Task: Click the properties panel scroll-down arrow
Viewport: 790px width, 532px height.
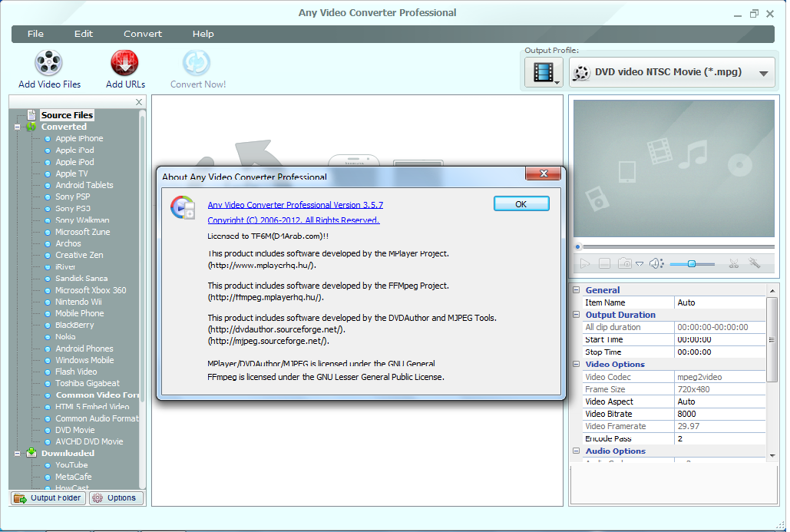Action: click(x=772, y=456)
